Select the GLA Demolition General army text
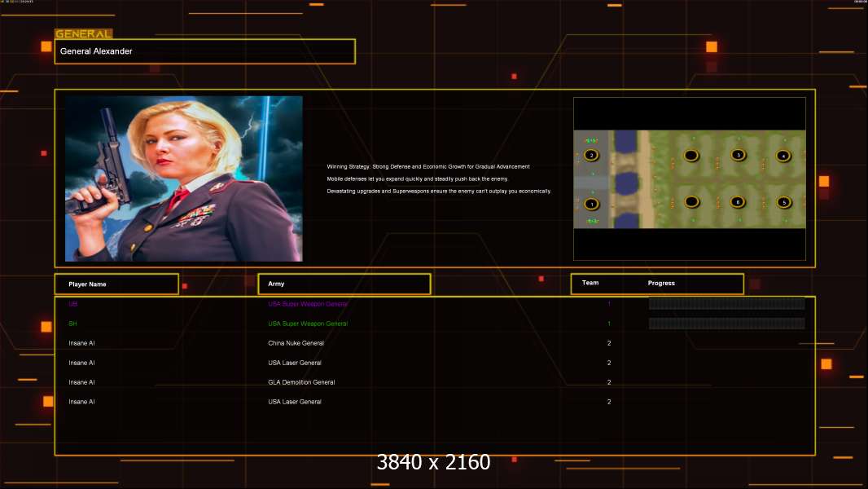This screenshot has width=868, height=489. [301, 382]
